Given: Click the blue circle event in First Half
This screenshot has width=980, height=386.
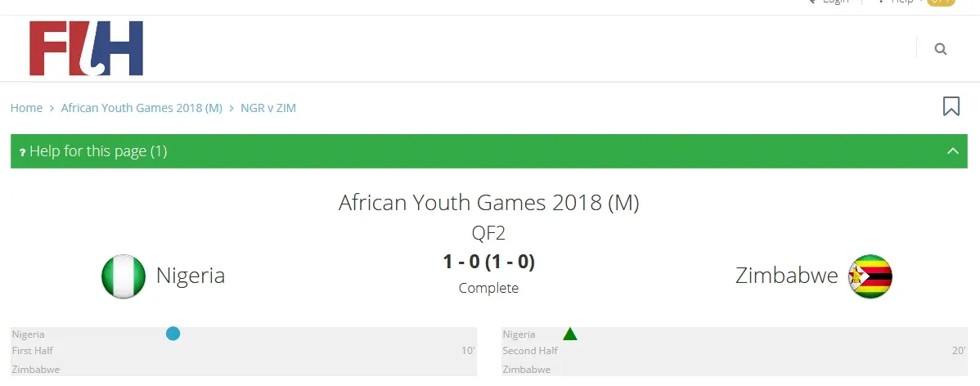Looking at the screenshot, I should click(x=173, y=334).
